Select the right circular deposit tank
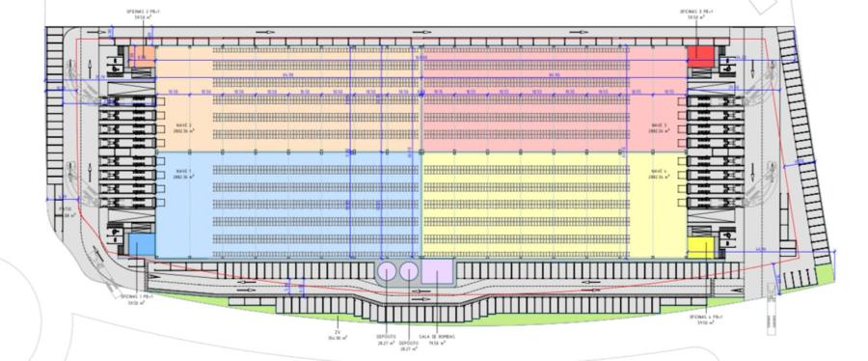 pyautogui.click(x=409, y=272)
